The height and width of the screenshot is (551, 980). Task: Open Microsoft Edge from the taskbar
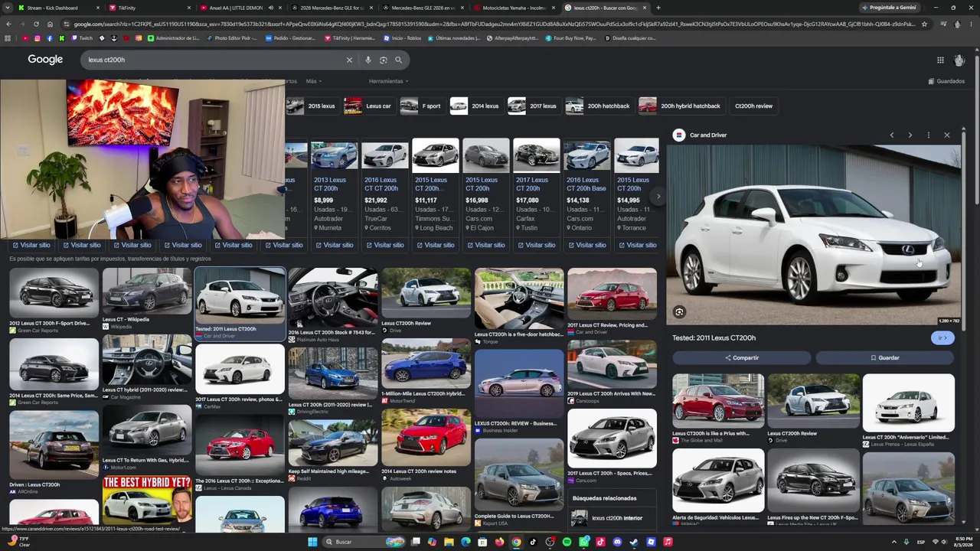(x=465, y=542)
